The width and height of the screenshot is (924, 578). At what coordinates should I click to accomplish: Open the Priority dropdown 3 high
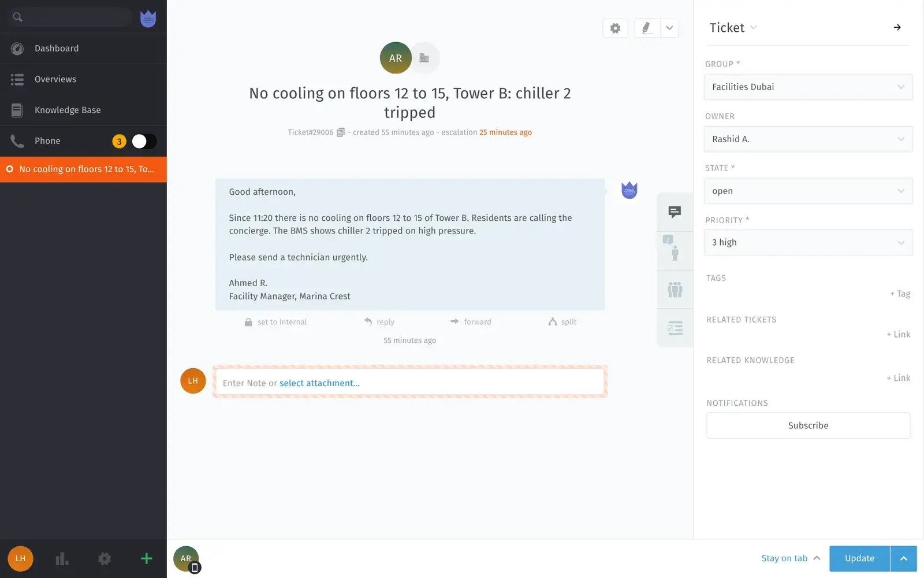click(808, 242)
